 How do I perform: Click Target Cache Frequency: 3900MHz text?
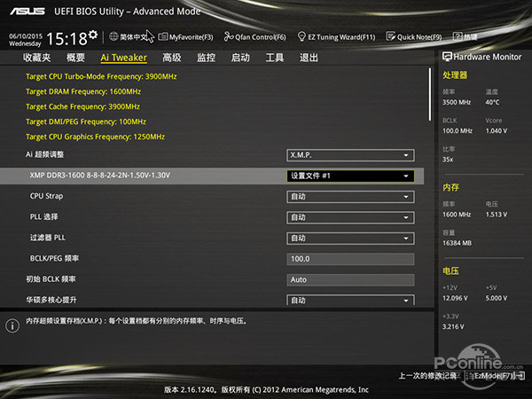click(x=82, y=106)
